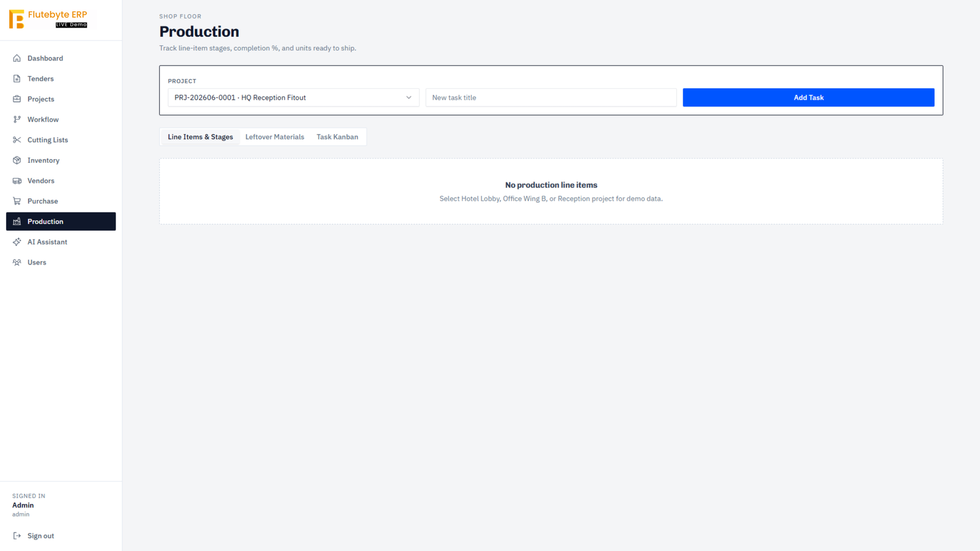
Task: Click the Projects briefcase icon
Action: coord(17,99)
